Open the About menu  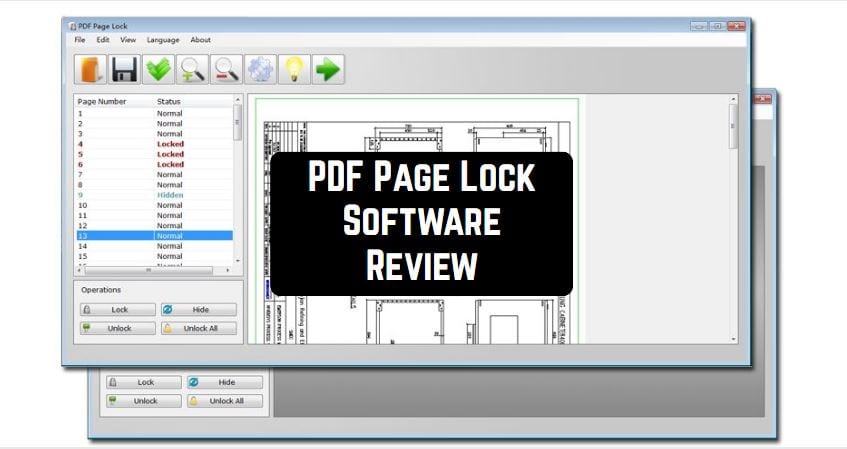pos(200,40)
